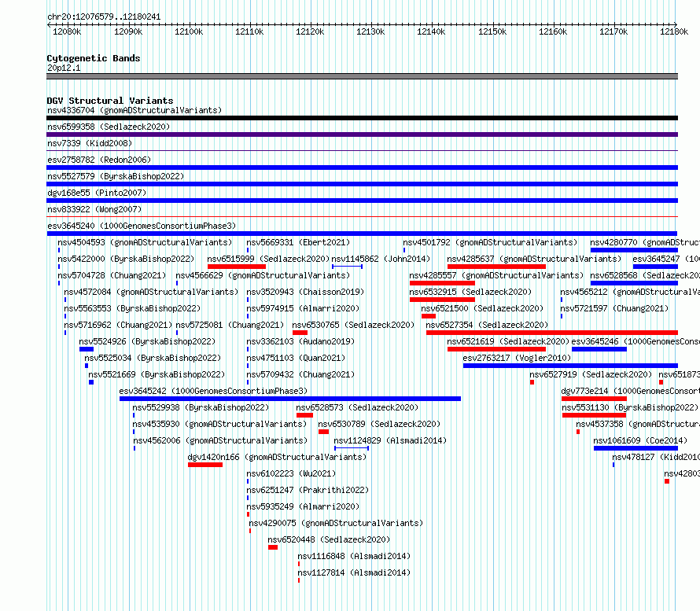This screenshot has height=611, width=700.
Task: Select nsv5704728 Chuang2021 label
Action: [x=112, y=275]
